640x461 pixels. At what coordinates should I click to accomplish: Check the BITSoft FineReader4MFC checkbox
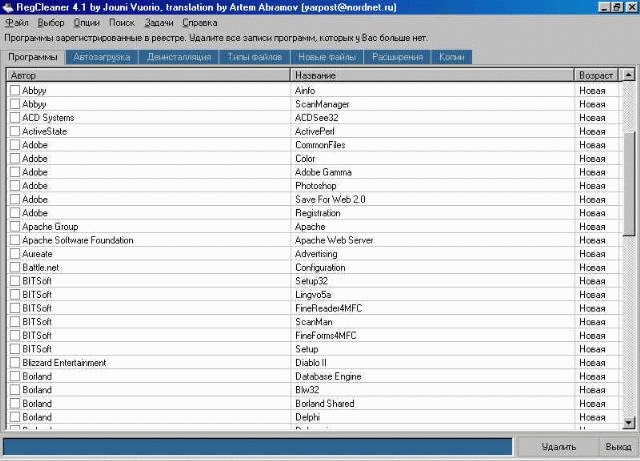point(15,308)
